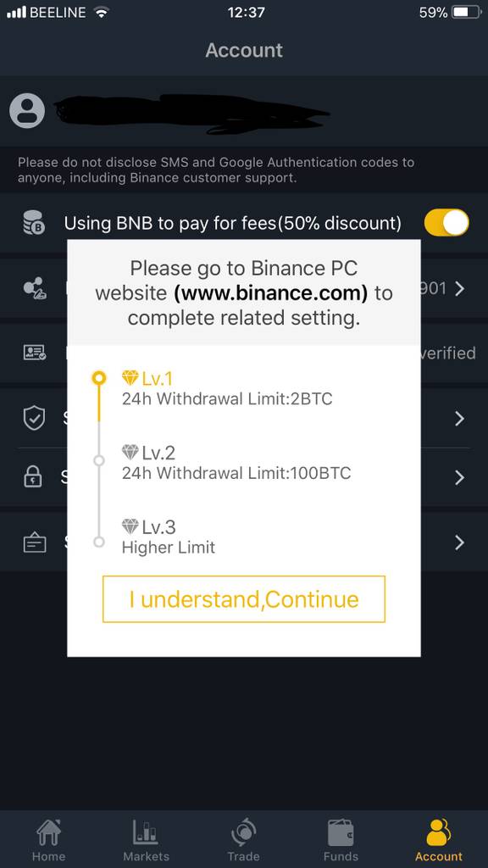Switch to the Funds tab
The image size is (488, 868).
(x=341, y=840)
